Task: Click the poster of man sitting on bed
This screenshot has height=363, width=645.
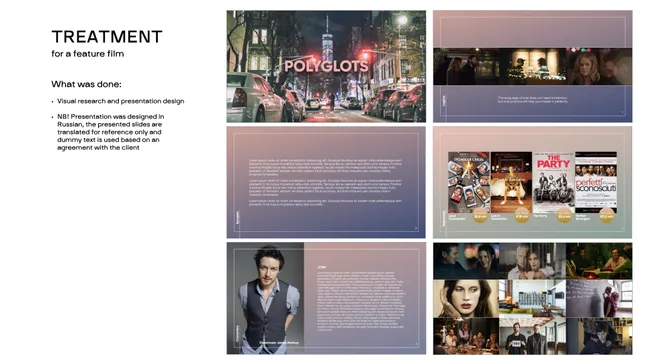Action: click(x=511, y=182)
